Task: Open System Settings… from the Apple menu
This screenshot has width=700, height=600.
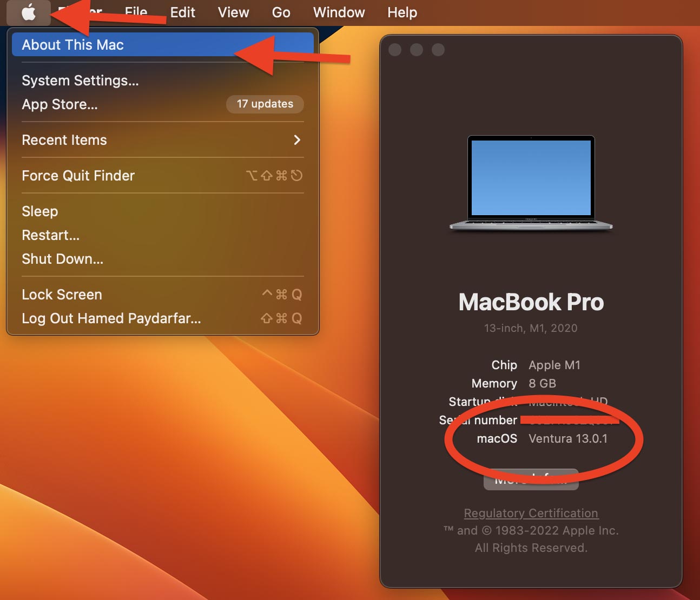Action: tap(163, 81)
